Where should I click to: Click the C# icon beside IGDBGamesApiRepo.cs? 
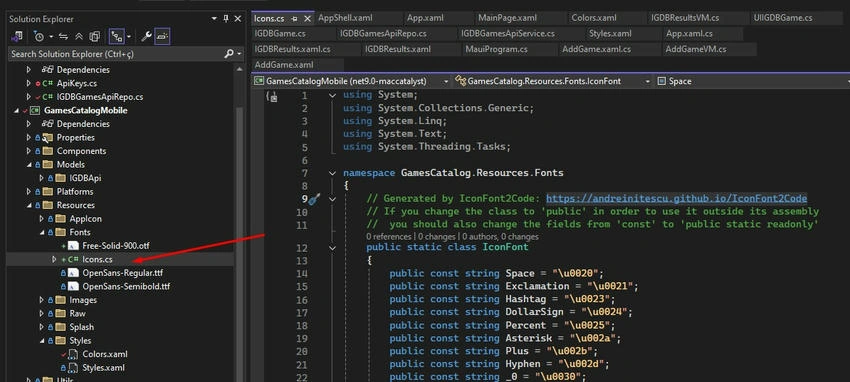48,97
